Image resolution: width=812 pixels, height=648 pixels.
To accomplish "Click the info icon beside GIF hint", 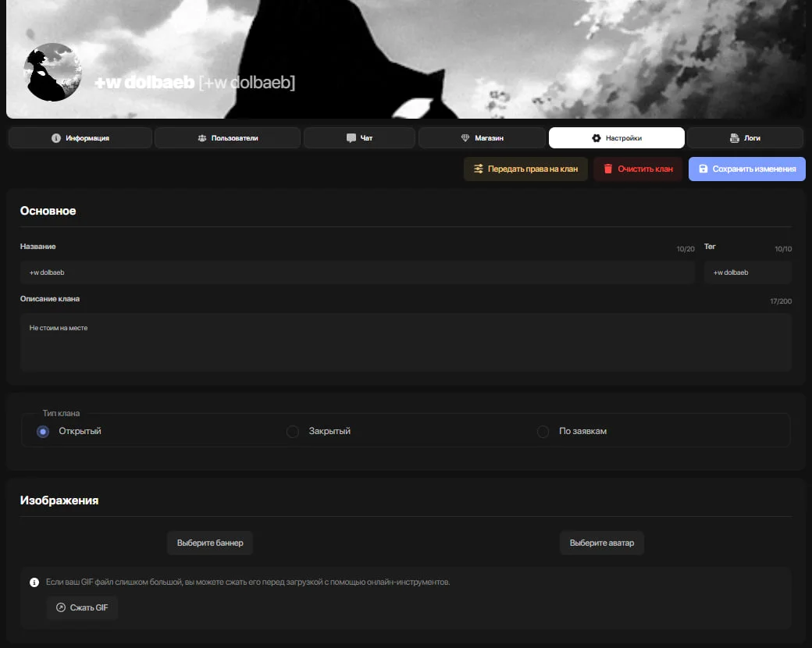I will 34,582.
